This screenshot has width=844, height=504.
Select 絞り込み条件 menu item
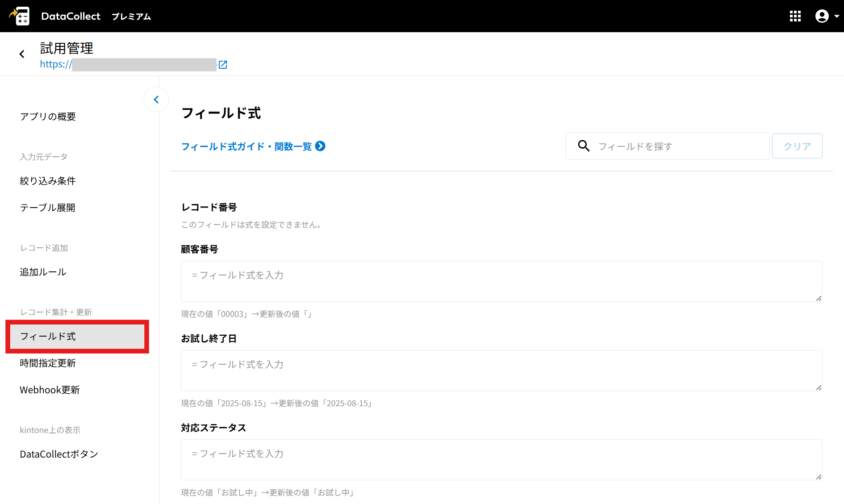point(48,181)
